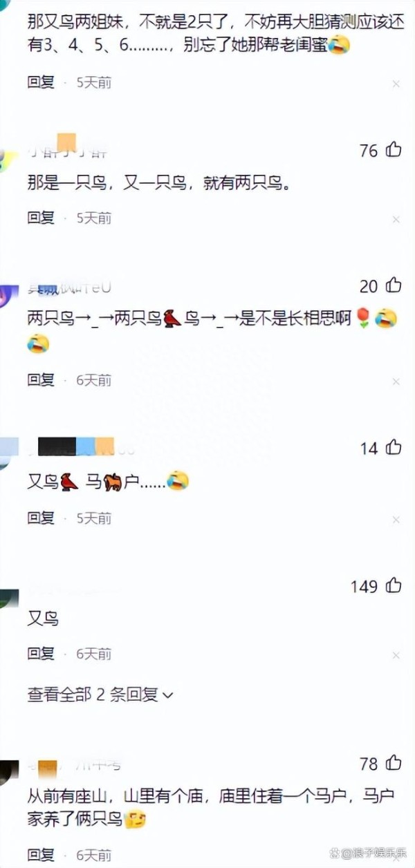Dismiss the 长相思 comment with its X icon
This screenshot has height=868, width=415.
tap(396, 381)
